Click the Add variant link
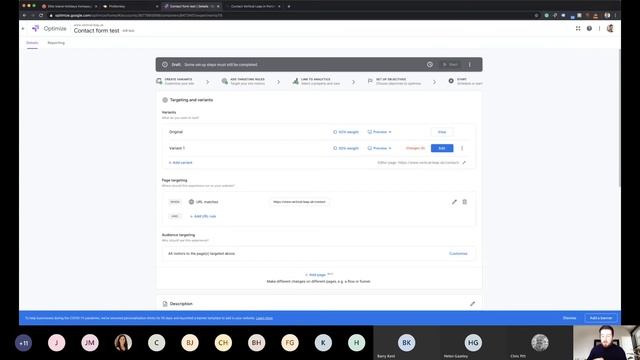Screen dimensions: 640x360 coord(180,162)
